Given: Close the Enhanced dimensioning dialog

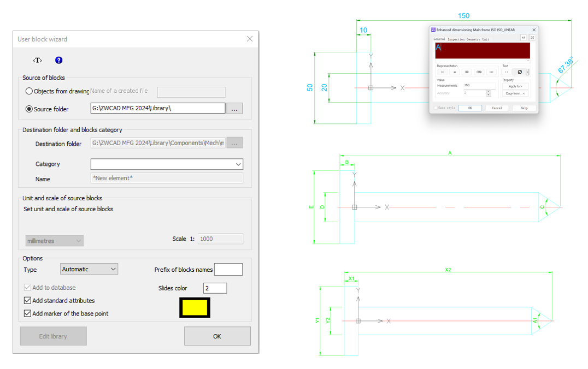Looking at the screenshot, I should [x=534, y=30].
